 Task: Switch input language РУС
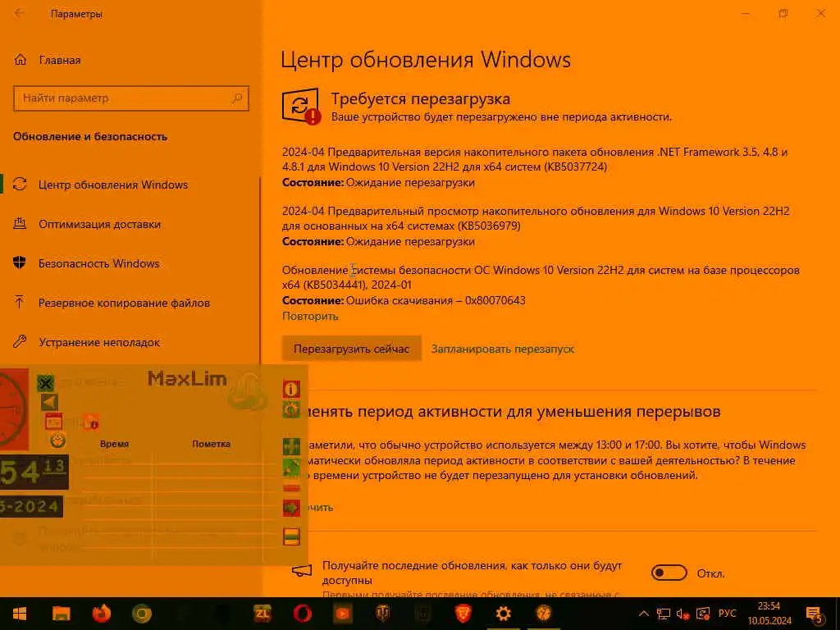coord(727,614)
